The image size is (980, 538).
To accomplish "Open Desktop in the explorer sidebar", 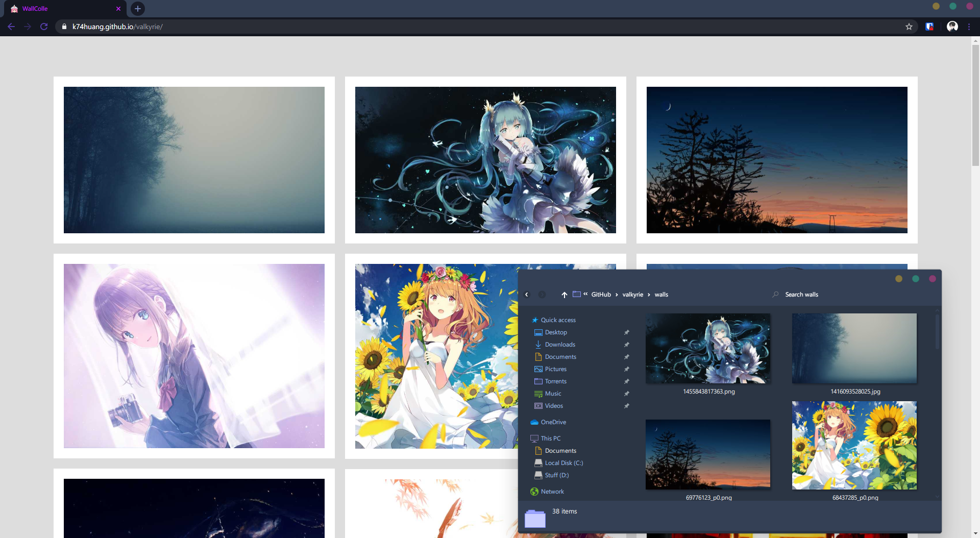I will (x=555, y=332).
